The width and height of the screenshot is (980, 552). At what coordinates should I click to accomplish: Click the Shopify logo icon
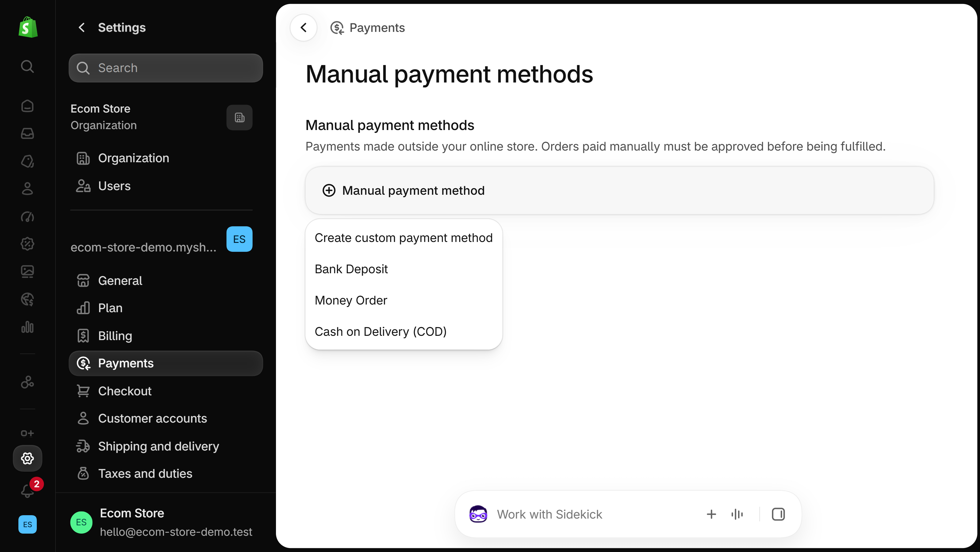(28, 27)
